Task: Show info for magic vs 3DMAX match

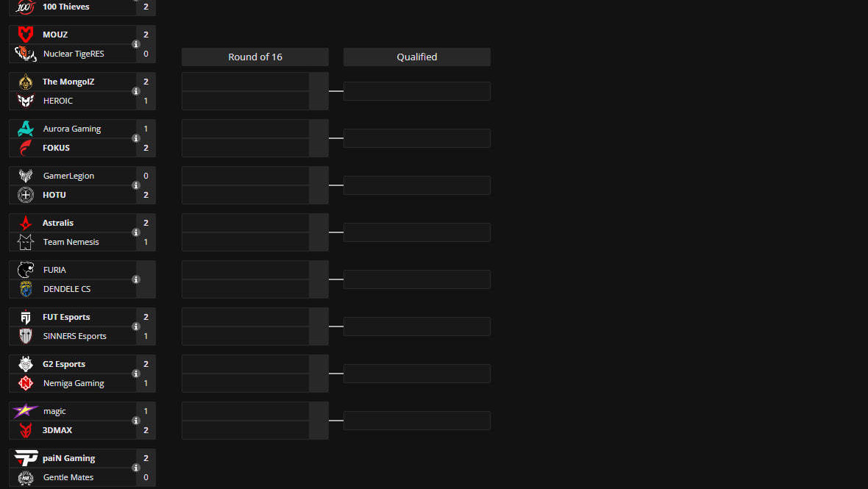Action: pos(135,421)
